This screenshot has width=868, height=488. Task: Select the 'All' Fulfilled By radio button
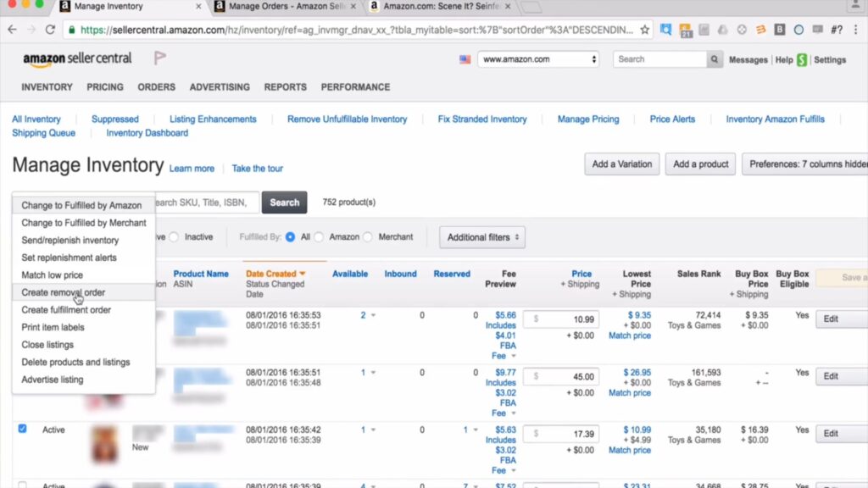point(291,237)
